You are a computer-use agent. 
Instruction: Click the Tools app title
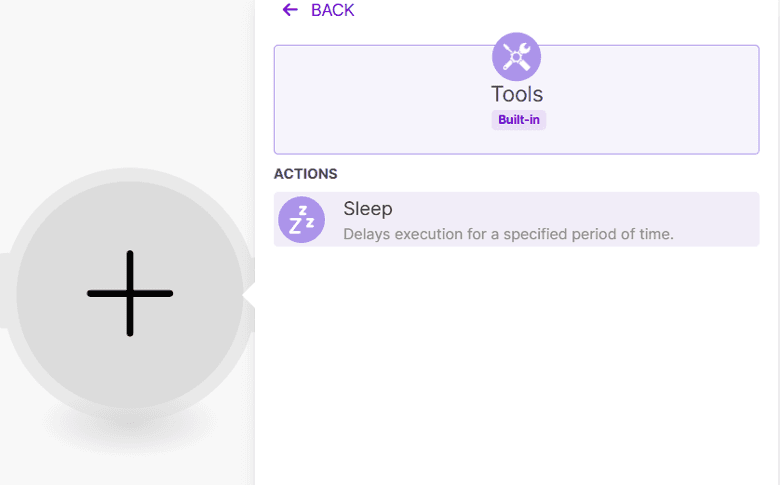[516, 94]
